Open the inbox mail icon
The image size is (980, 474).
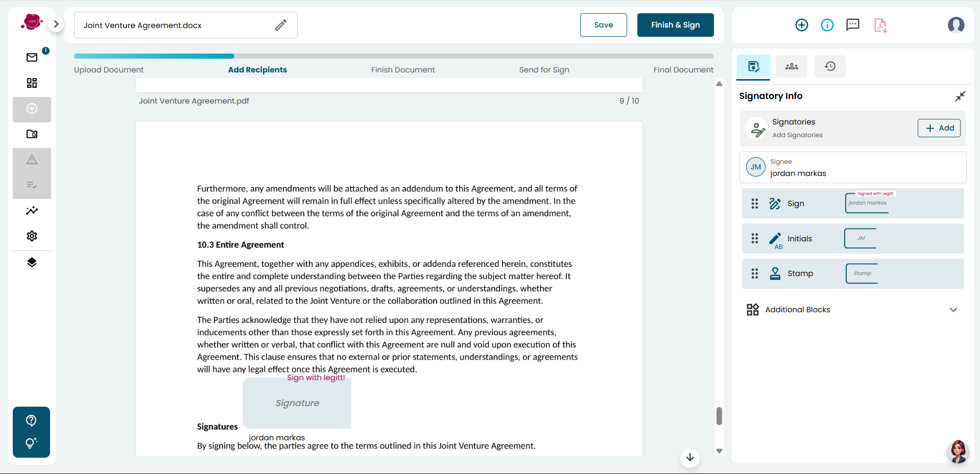[x=32, y=57]
